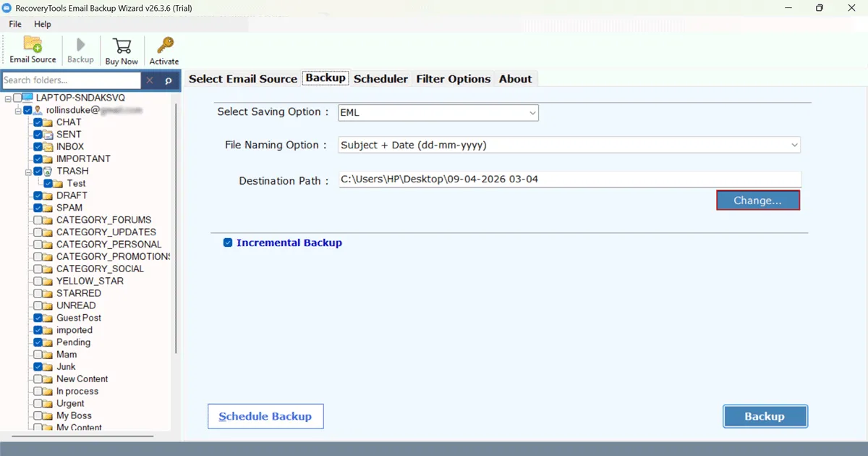Click the Activate key icon
Image resolution: width=868 pixels, height=456 pixels.
click(x=164, y=45)
